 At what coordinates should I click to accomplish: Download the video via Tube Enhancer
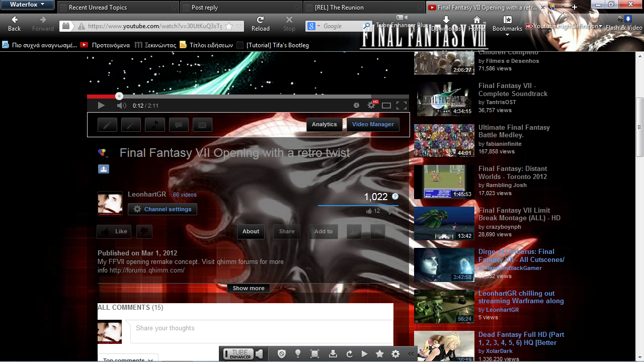(333, 354)
